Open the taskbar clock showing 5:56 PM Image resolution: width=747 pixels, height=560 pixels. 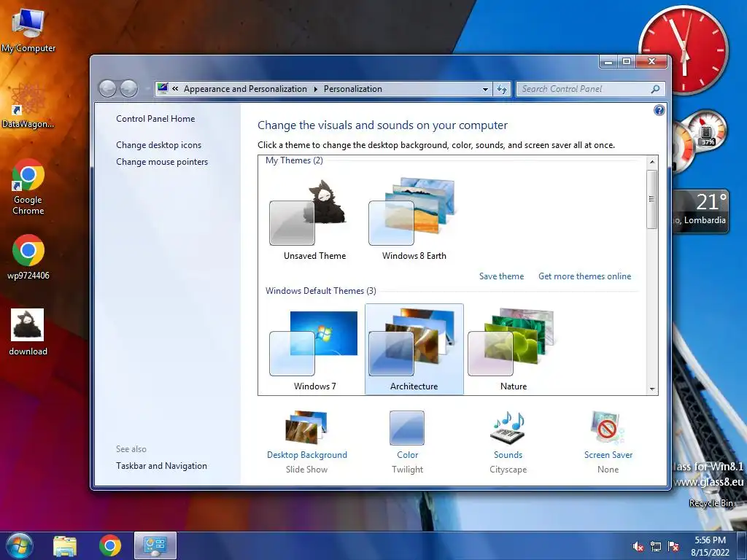[710, 545]
